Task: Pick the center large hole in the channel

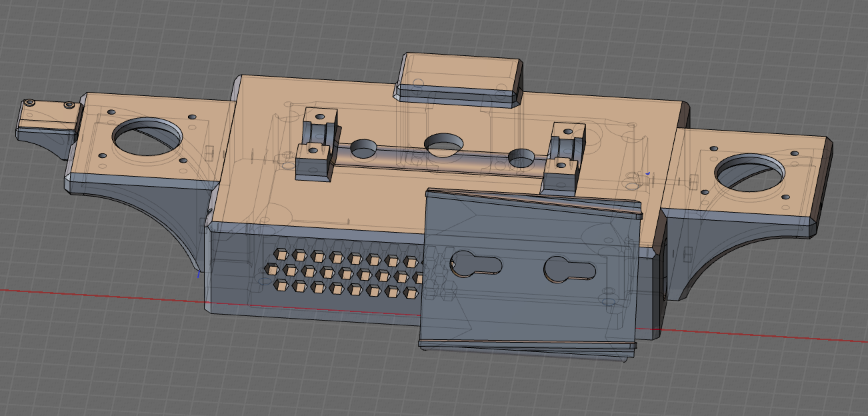Action: 445,145
